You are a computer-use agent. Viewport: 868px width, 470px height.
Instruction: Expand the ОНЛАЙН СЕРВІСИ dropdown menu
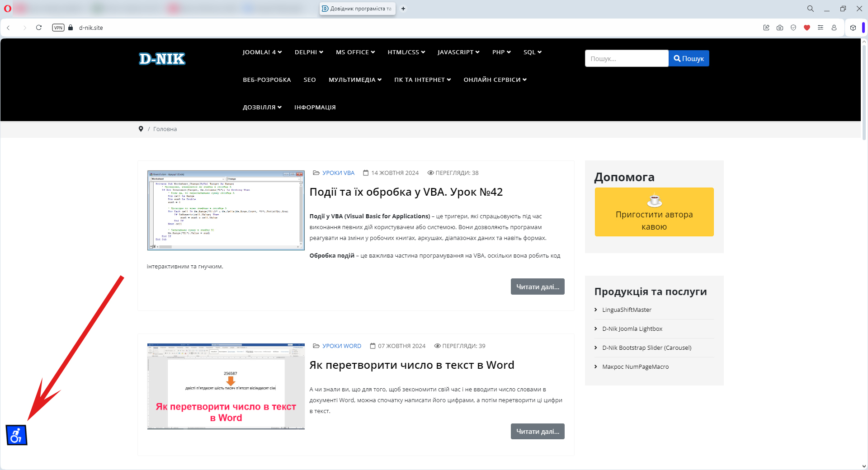point(495,80)
